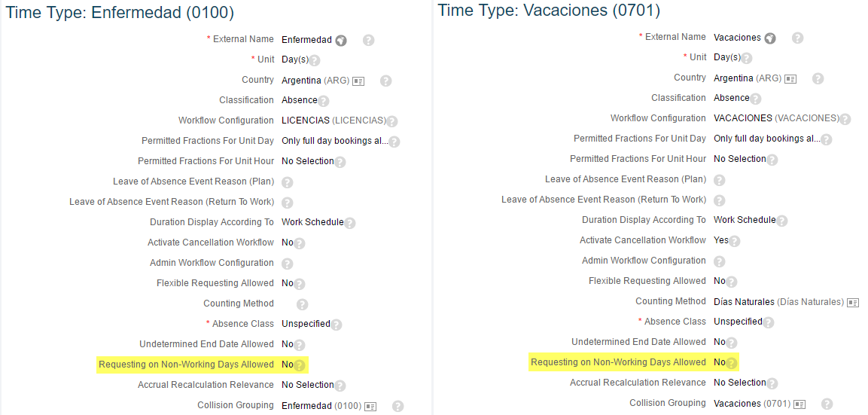Click the Time Type: Enfermedad (0100) heading

[120, 12]
